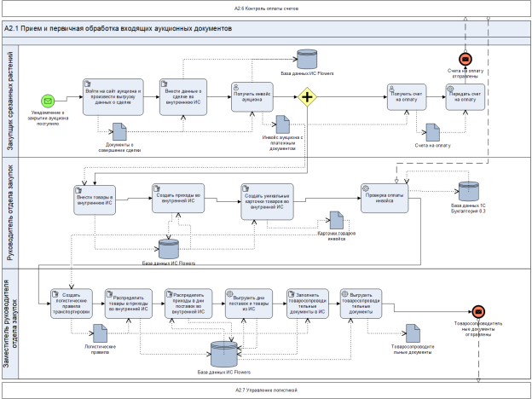The width and height of the screenshot is (532, 399).
Task: Select task 'Внести данные о сделке во внутреннюю ИС'
Action: [x=183, y=97]
